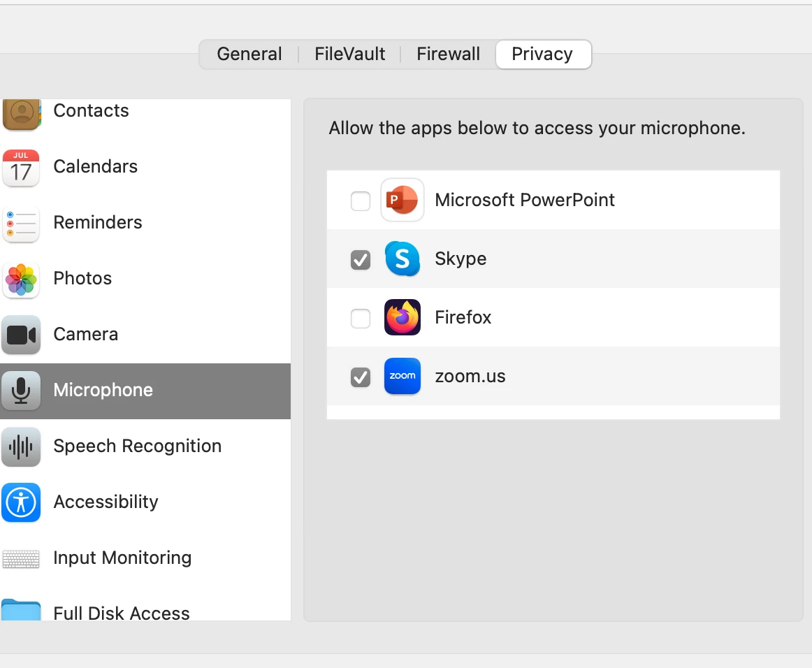Click the Firefox app icon
812x668 pixels.
403,317
